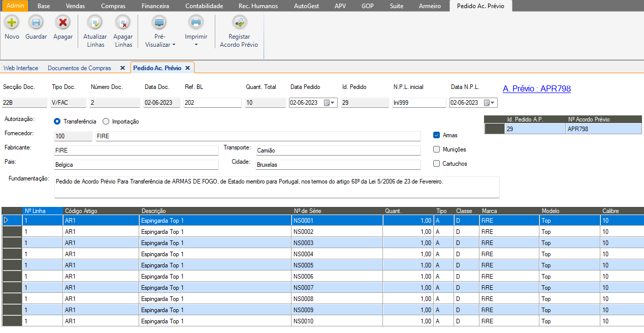Open the A. Prévio : APR798 link
Screen dimensions: 644x333
coord(536,88)
